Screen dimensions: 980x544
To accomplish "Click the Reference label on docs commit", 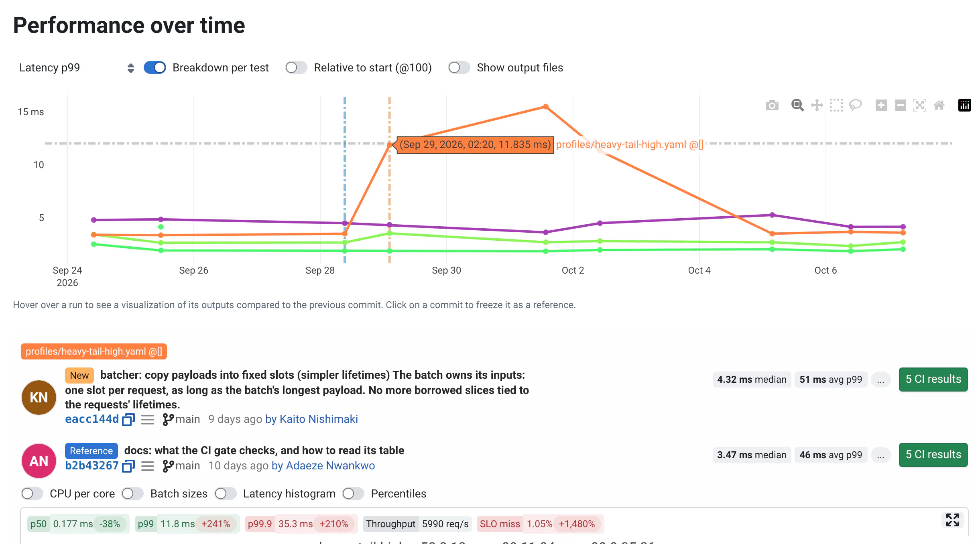I will coord(91,451).
